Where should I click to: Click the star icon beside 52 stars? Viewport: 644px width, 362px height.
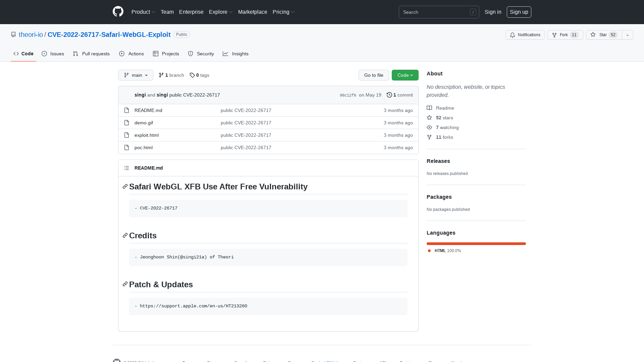(x=429, y=118)
